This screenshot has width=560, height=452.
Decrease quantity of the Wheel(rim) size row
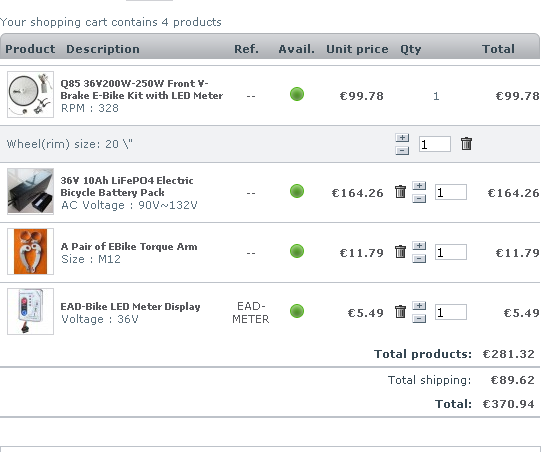click(402, 151)
